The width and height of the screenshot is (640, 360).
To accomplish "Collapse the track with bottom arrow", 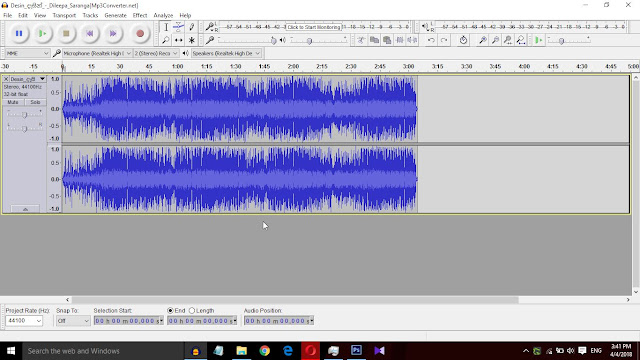I will pyautogui.click(x=25, y=209).
